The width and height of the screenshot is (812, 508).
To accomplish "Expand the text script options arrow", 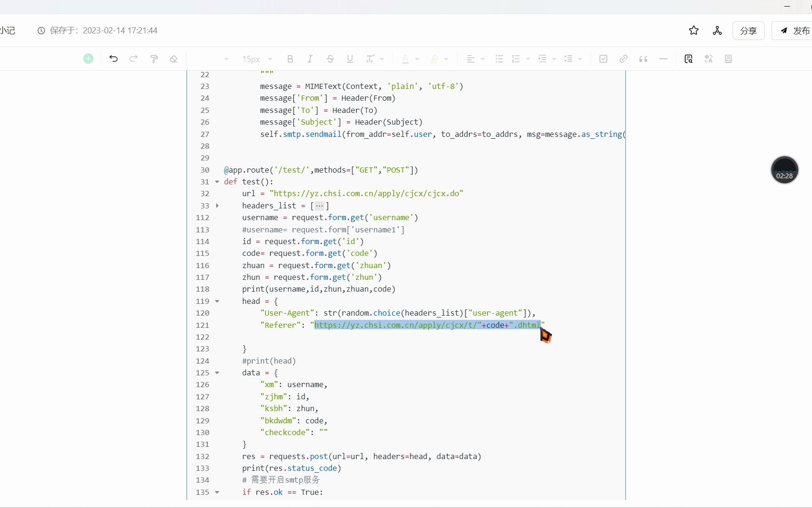I will tap(382, 59).
